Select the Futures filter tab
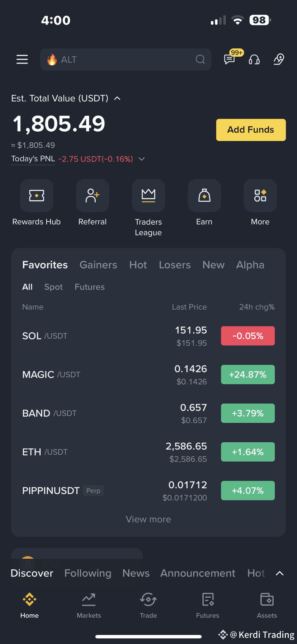Screen dimensions: 297x644 click(x=90, y=287)
